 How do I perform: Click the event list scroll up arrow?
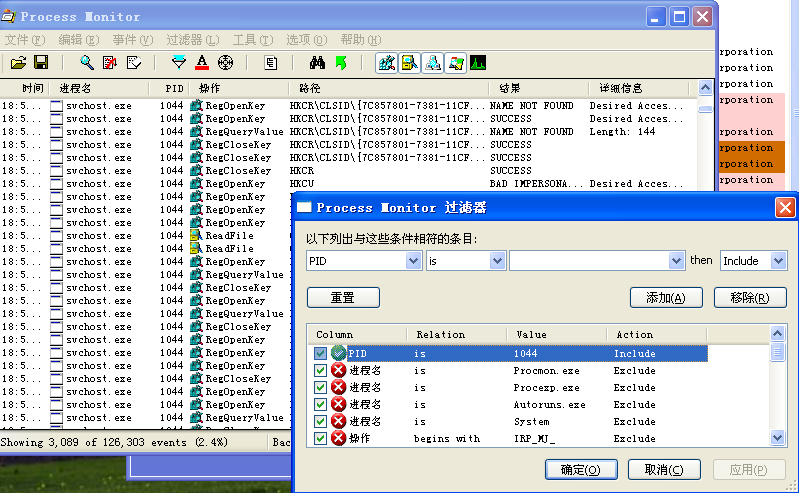click(705, 88)
